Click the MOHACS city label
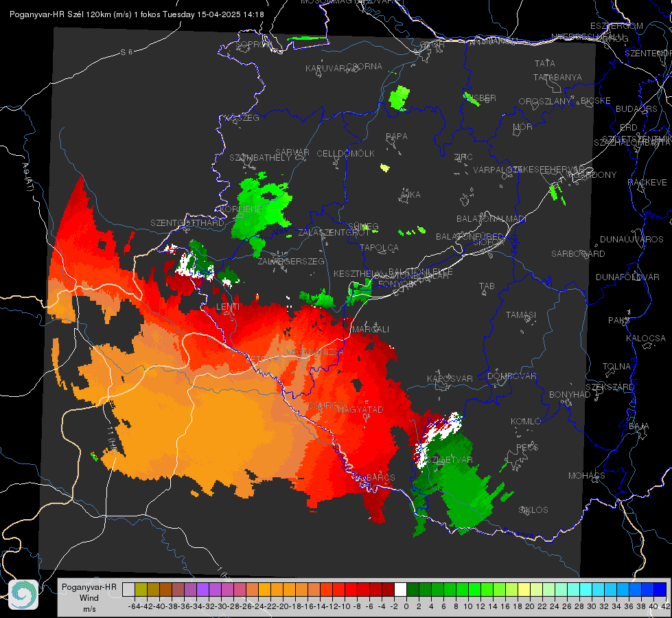Screen dimensions: 672x618 click(587, 476)
